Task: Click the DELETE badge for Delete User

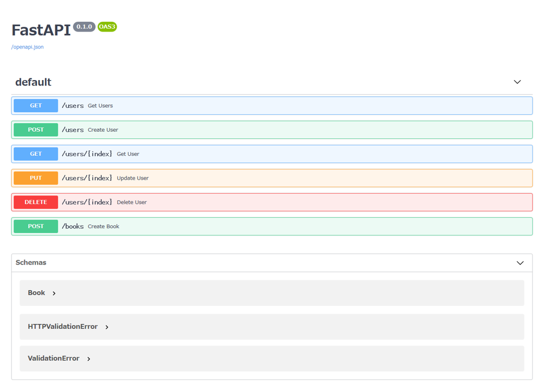Action: point(35,202)
